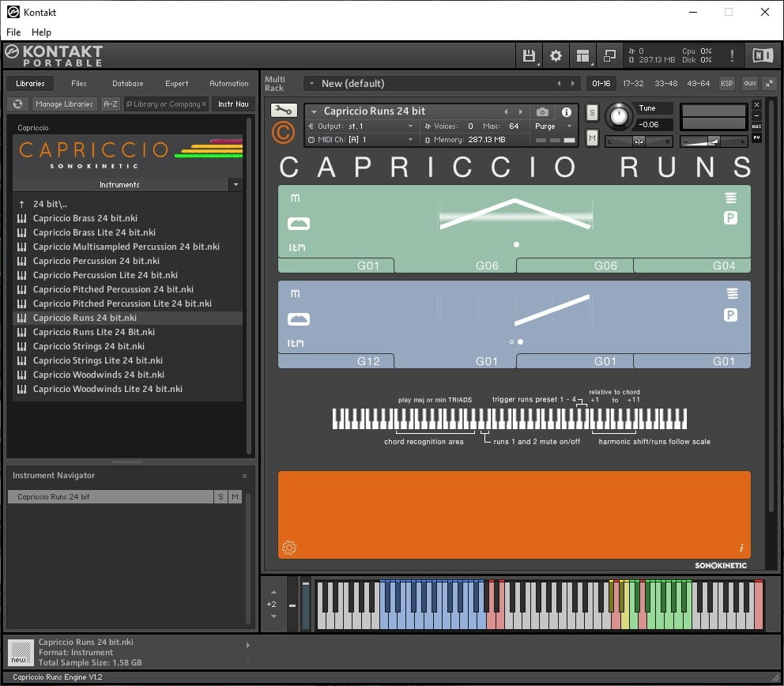Screen dimensions: 784x686
Task: Click the italic i info icon in orange panel
Action: point(741,548)
